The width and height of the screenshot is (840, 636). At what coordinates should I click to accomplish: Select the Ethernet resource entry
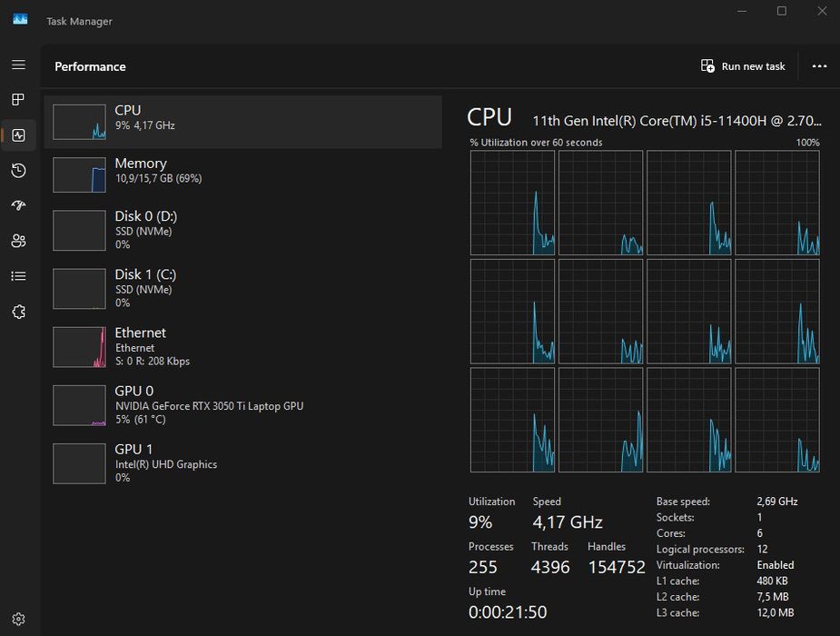coord(243,347)
